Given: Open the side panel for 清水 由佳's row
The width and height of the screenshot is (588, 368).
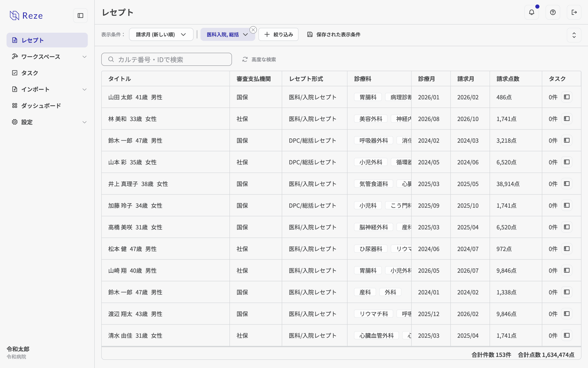Looking at the screenshot, I should pyautogui.click(x=567, y=335).
